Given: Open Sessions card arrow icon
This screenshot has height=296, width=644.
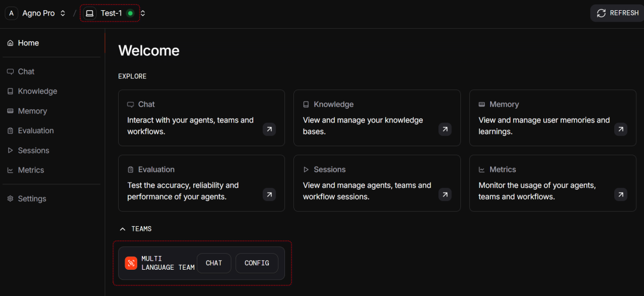Looking at the screenshot, I should [445, 195].
